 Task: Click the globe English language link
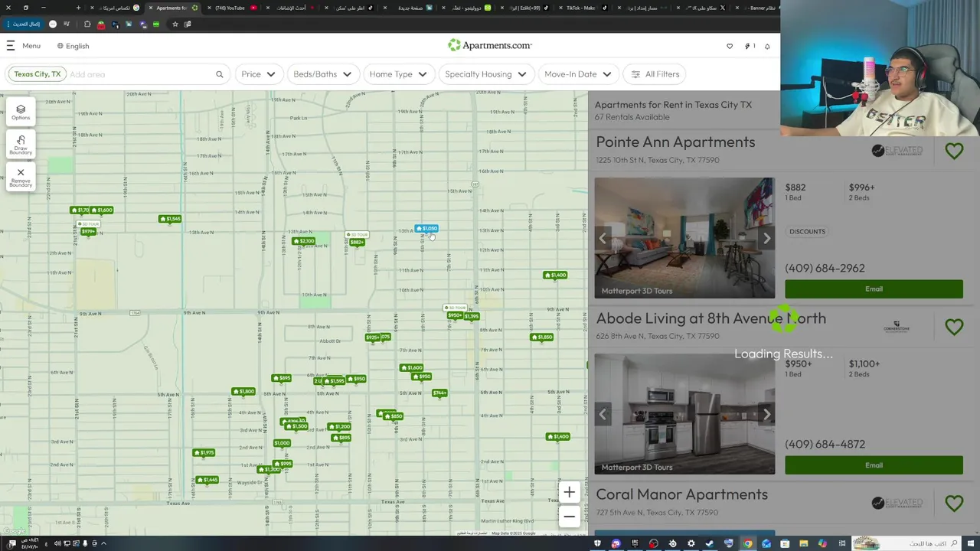point(73,46)
